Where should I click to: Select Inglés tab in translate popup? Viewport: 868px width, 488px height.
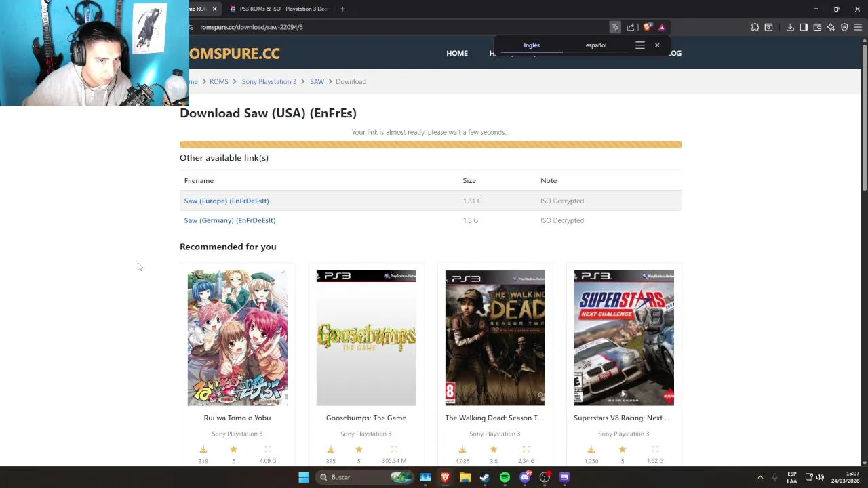tap(532, 45)
